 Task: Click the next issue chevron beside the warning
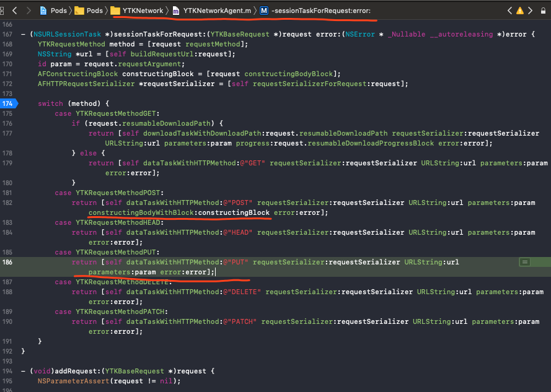pyautogui.click(x=531, y=10)
